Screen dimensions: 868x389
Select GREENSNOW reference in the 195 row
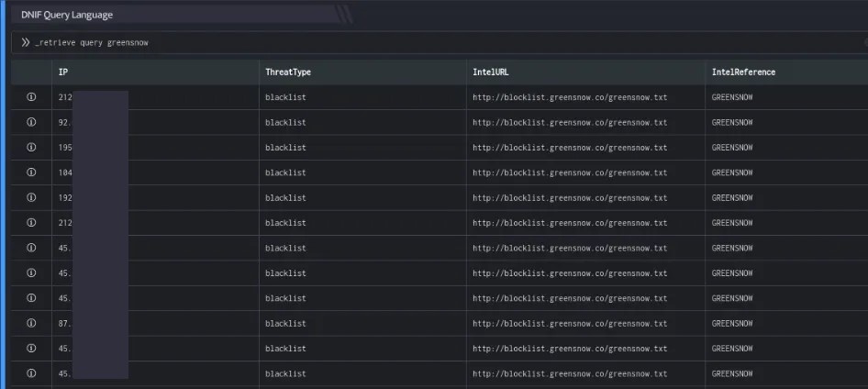tap(732, 148)
